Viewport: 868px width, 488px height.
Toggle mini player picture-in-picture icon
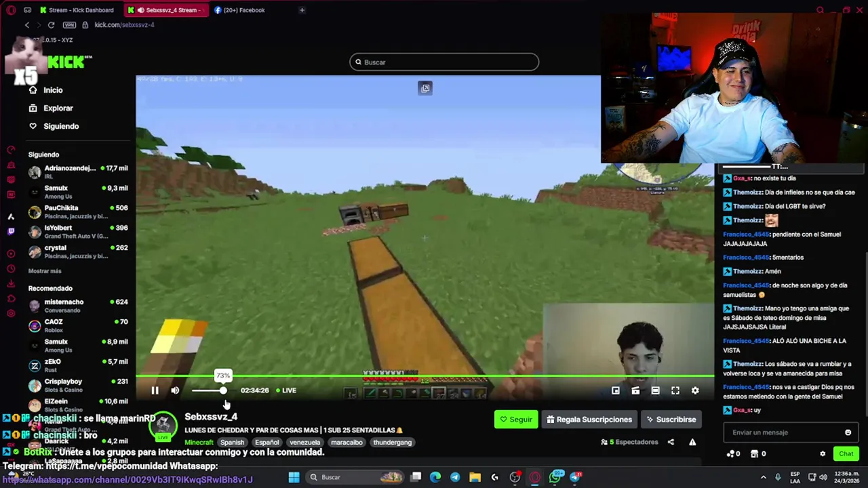pyautogui.click(x=616, y=390)
